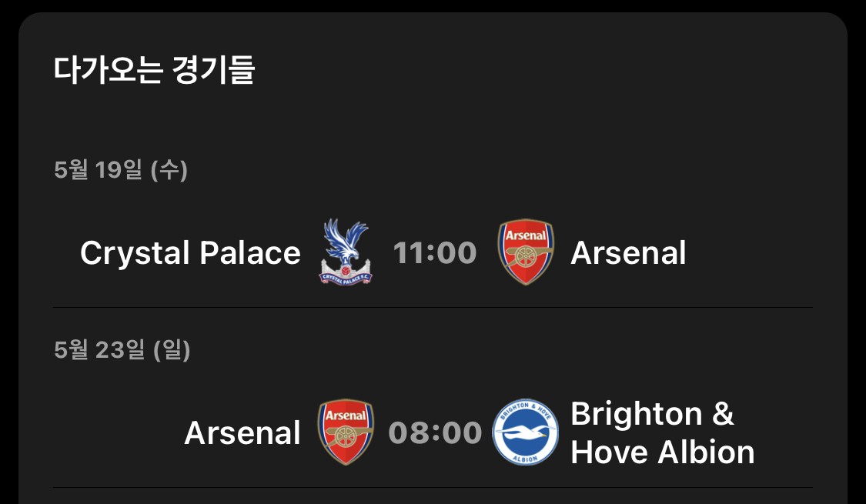
Task: Select the 11:00 kickoff time
Action: [435, 253]
